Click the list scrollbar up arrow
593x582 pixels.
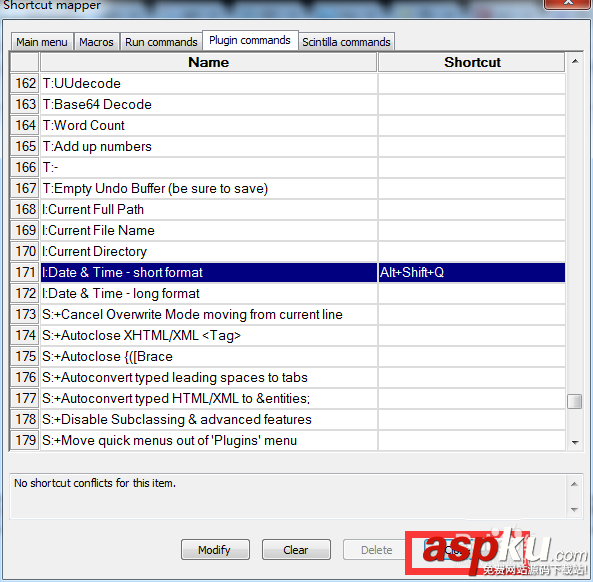click(575, 61)
